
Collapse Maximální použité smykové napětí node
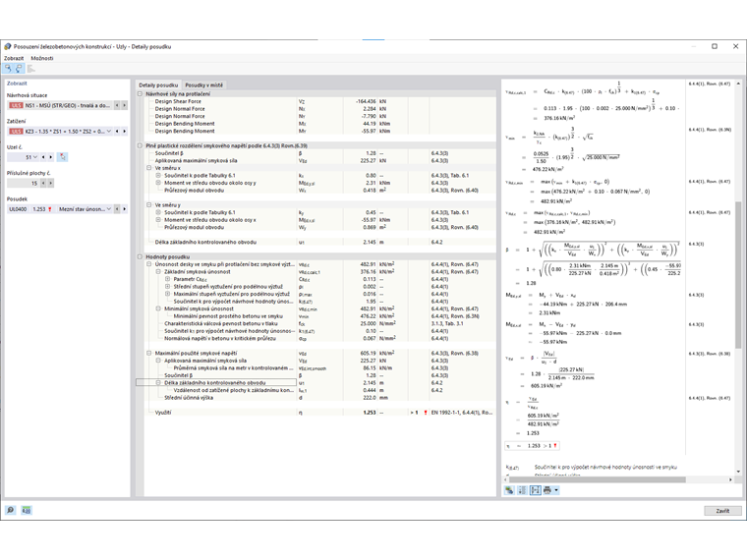click(149, 354)
